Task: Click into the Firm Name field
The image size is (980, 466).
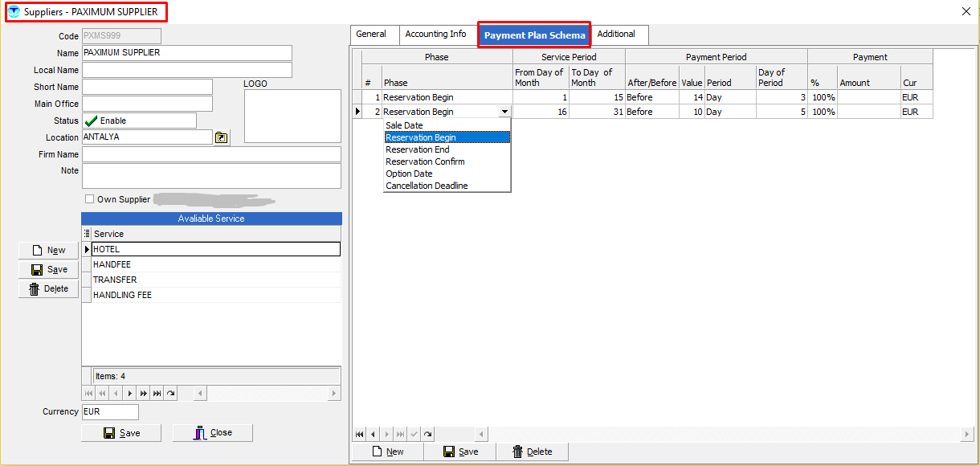Action: pos(211,154)
